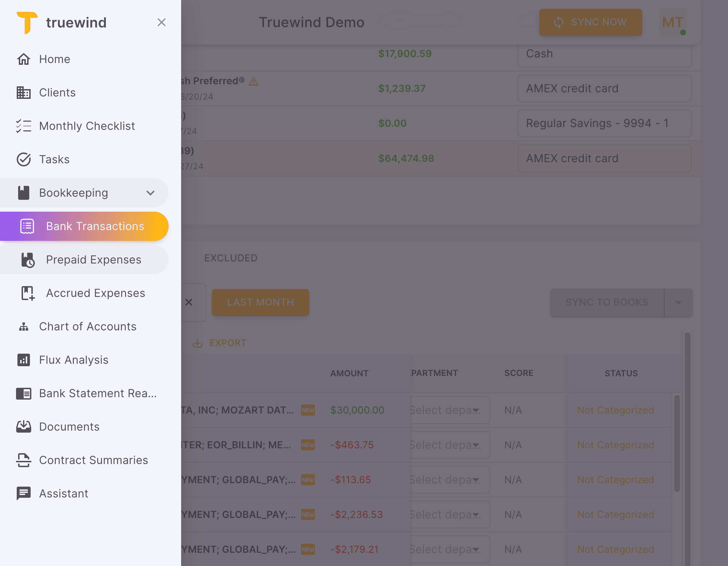Remove the active filter via the X
This screenshot has width=728, height=566.
click(189, 302)
